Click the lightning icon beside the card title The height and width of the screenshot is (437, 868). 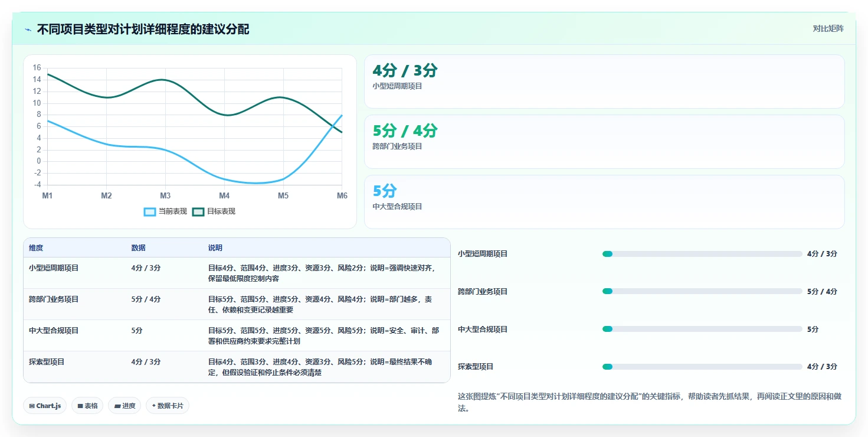(28, 30)
